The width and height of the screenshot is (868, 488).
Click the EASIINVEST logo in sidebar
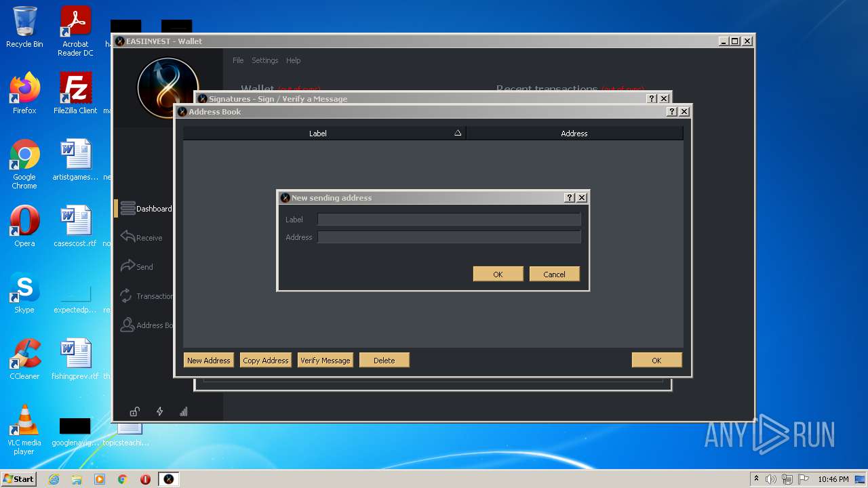click(x=167, y=87)
